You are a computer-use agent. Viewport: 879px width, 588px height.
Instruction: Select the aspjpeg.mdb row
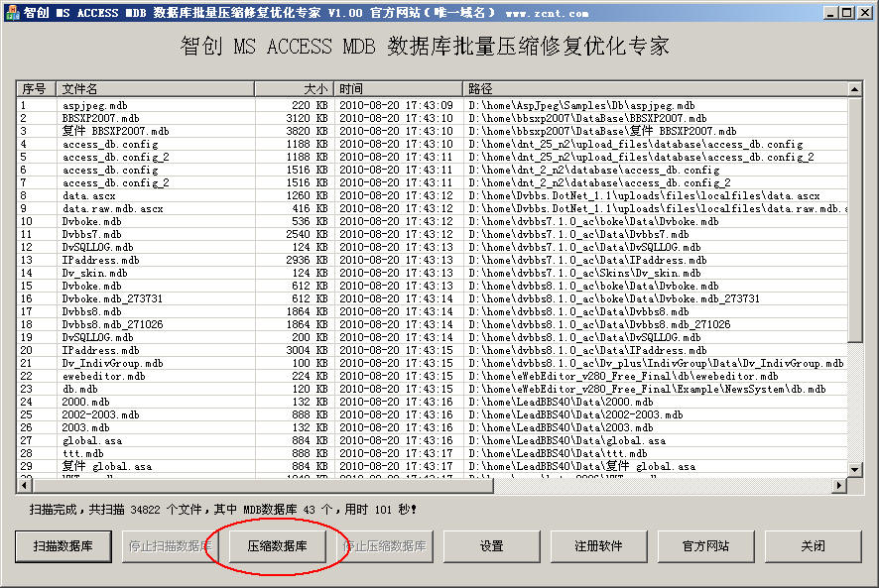[433, 105]
